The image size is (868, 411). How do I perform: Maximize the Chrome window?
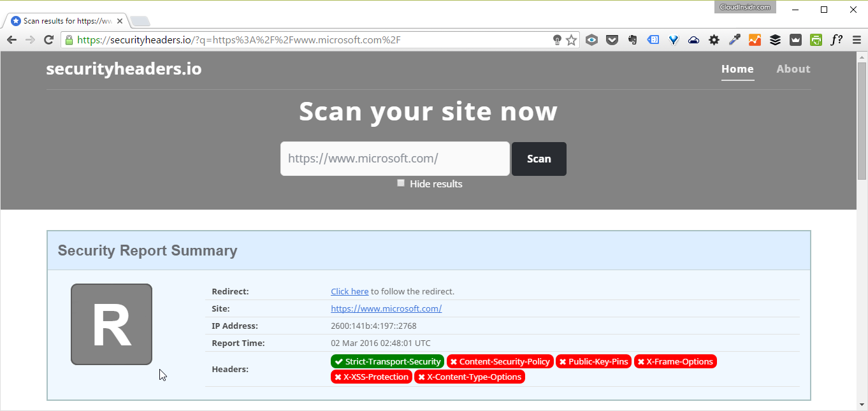(x=824, y=10)
